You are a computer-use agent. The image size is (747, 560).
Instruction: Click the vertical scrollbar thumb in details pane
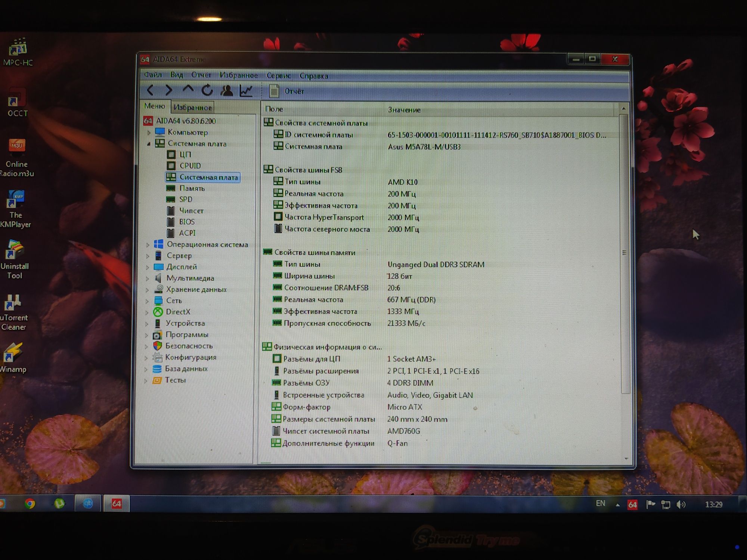pos(624,253)
